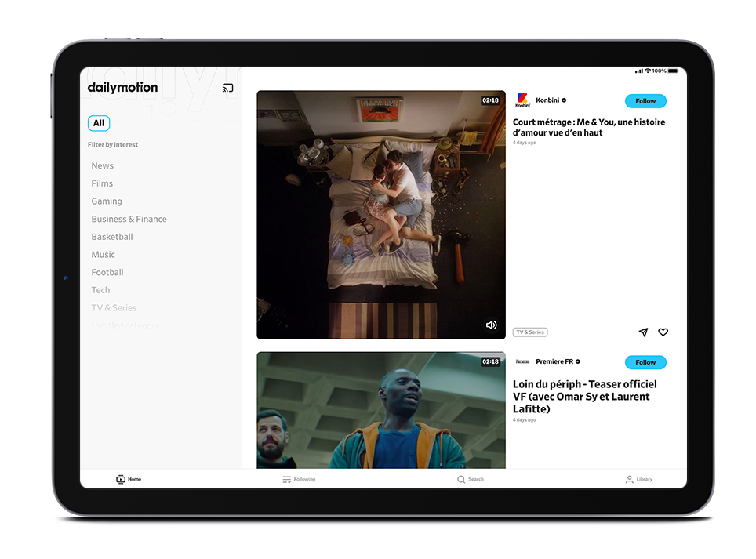Image resolution: width=756 pixels, height=559 pixels.
Task: Open the Premiere FR channel name
Action: coord(554,361)
